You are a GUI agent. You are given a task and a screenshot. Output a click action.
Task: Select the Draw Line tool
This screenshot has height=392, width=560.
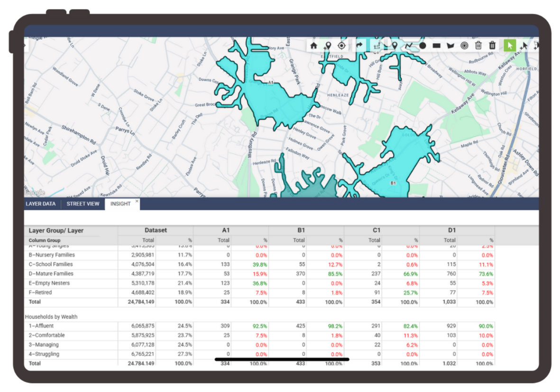408,45
